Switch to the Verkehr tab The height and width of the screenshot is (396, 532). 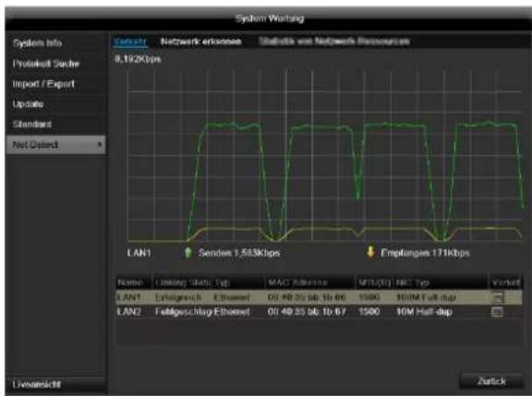pos(130,42)
